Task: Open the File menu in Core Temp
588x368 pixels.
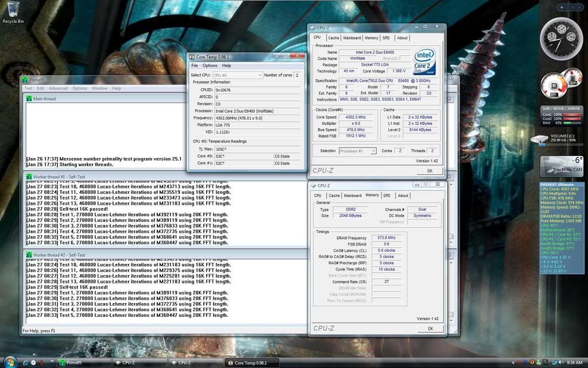Action: click(x=195, y=66)
